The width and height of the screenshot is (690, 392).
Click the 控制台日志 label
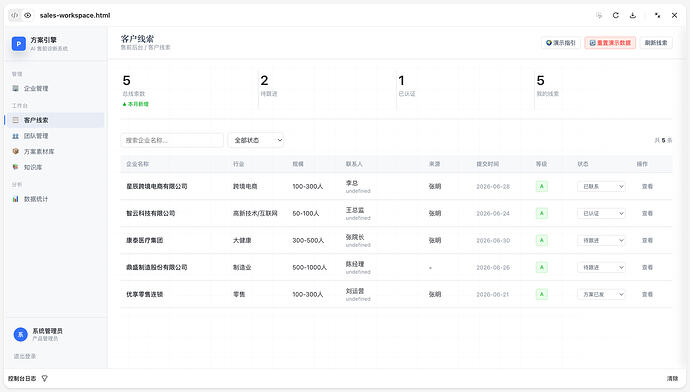coord(22,378)
